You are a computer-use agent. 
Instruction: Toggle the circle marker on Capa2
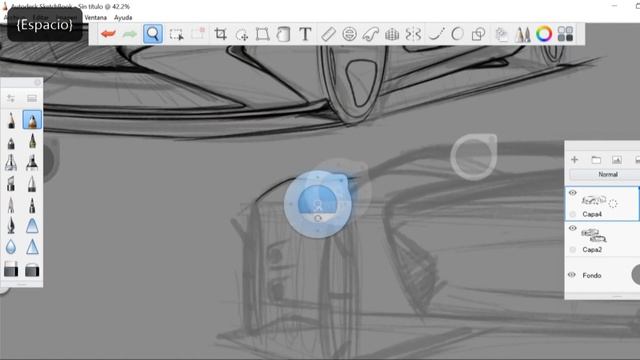pos(573,249)
